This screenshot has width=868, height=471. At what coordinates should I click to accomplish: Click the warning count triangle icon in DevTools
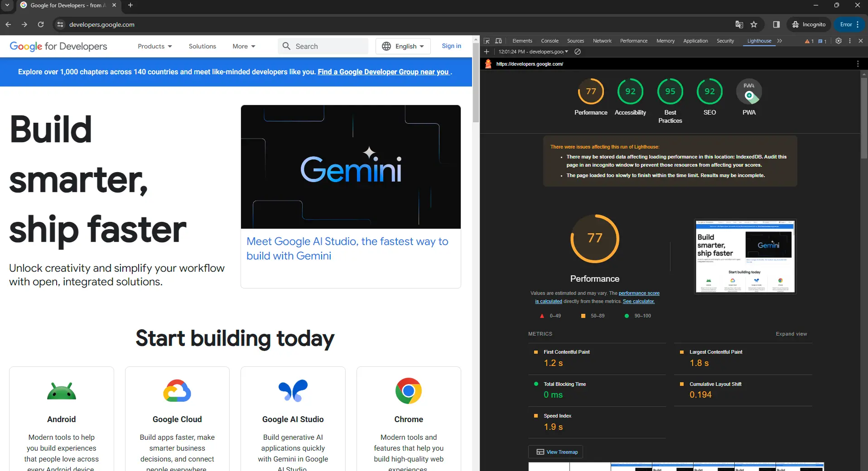[809, 41]
